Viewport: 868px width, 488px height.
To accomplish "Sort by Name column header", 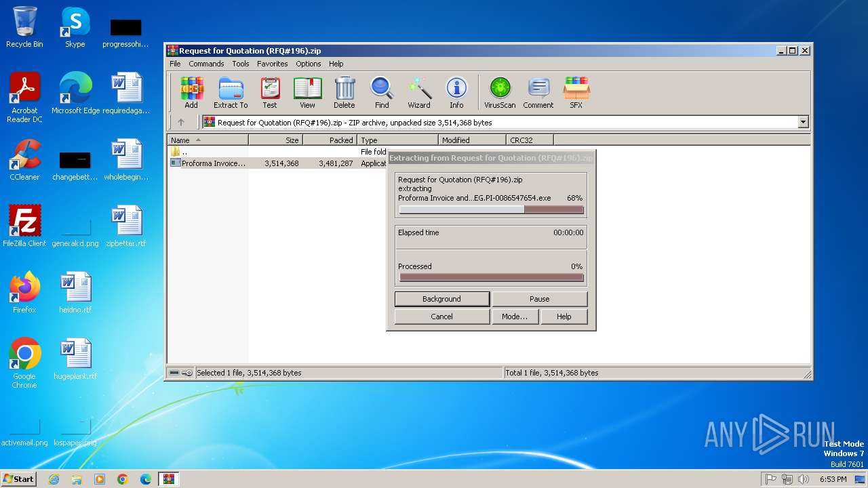I will [x=208, y=140].
